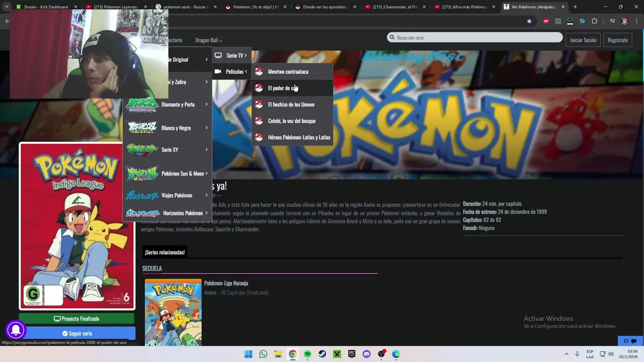Open the chat widget showing 23

[x=630, y=341]
